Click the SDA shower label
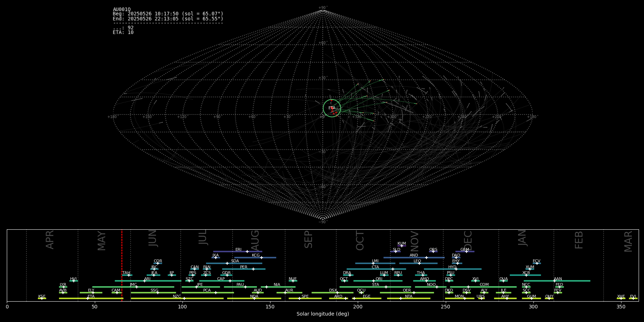This screenshot has width=644, height=322. (x=235, y=261)
